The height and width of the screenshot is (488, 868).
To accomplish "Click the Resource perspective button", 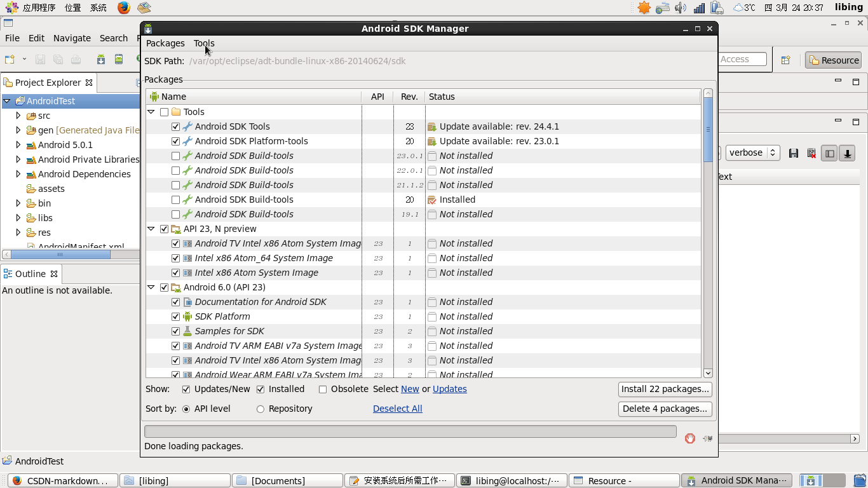I will 834,60.
